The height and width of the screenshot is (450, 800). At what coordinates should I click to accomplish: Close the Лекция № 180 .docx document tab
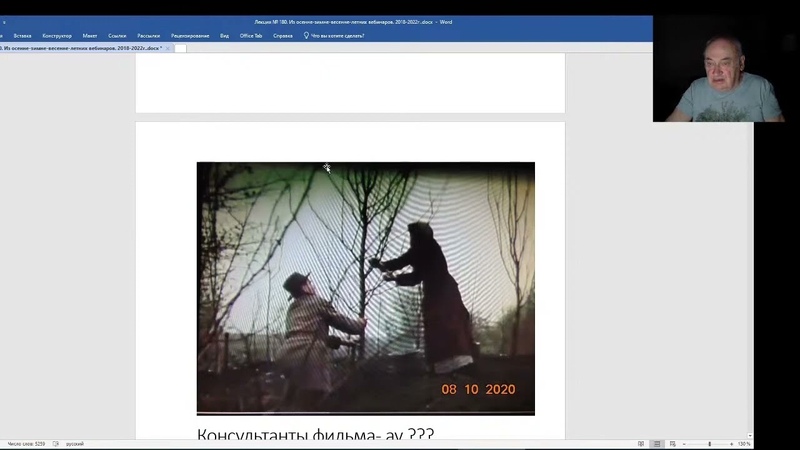168,48
